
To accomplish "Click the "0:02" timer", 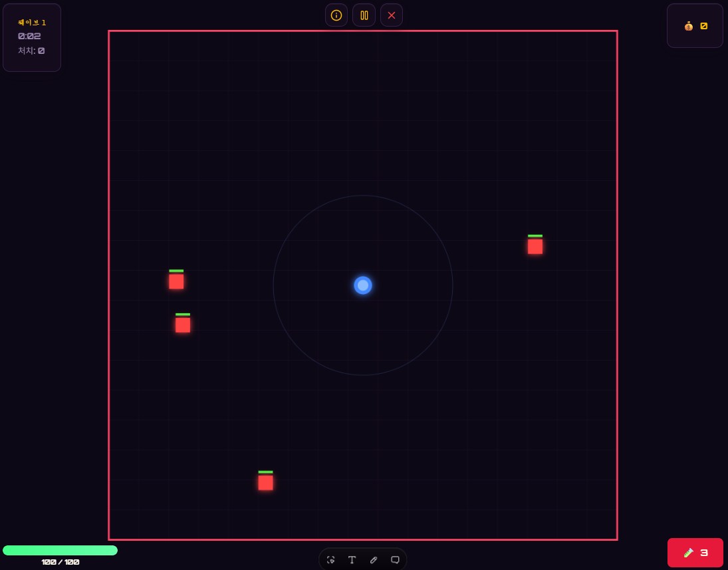I will tap(29, 36).
